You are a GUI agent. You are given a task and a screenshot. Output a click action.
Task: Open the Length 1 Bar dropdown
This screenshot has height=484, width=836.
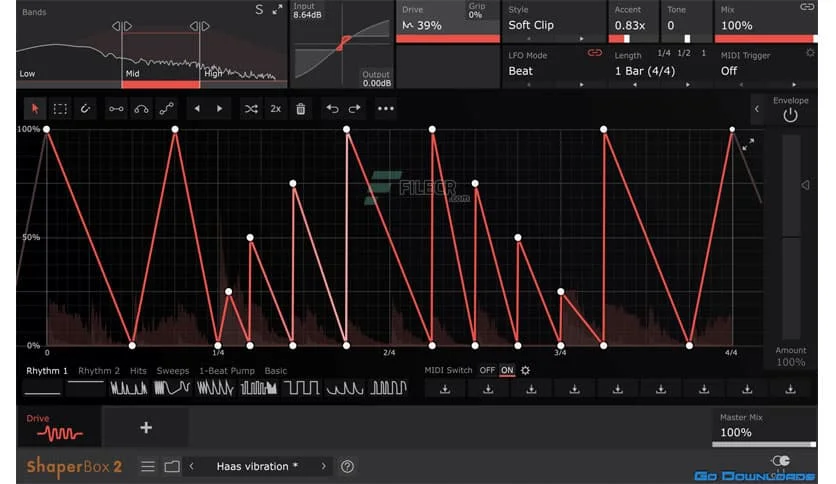coord(656,71)
